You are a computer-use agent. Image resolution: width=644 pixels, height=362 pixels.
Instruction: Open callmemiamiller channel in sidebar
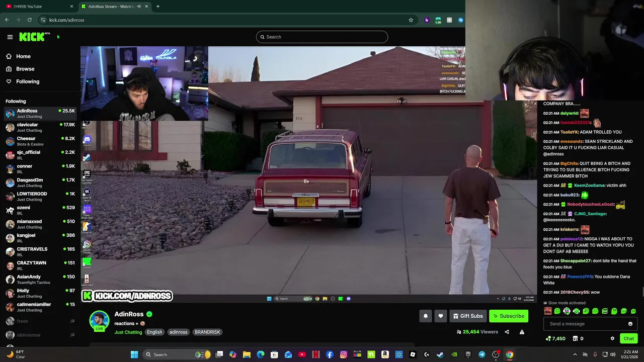[x=40, y=307]
